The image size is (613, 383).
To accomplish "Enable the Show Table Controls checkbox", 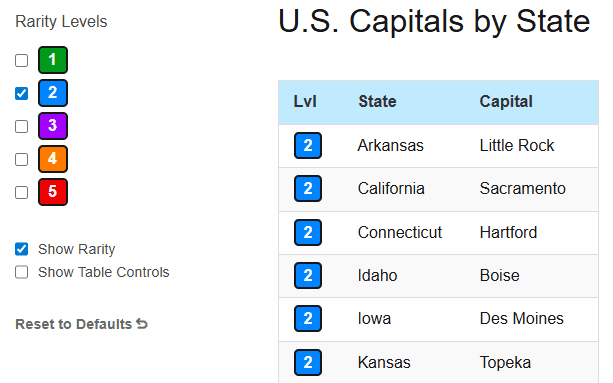I will pyautogui.click(x=22, y=272).
